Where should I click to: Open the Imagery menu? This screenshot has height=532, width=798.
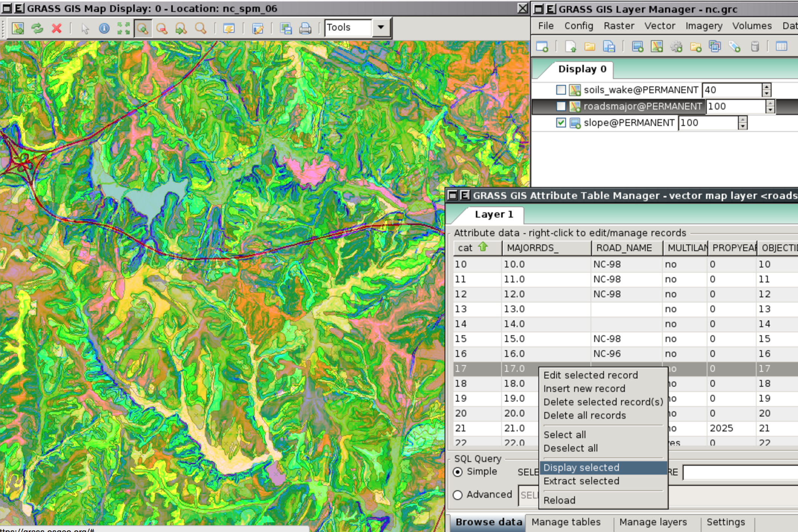coord(703,26)
